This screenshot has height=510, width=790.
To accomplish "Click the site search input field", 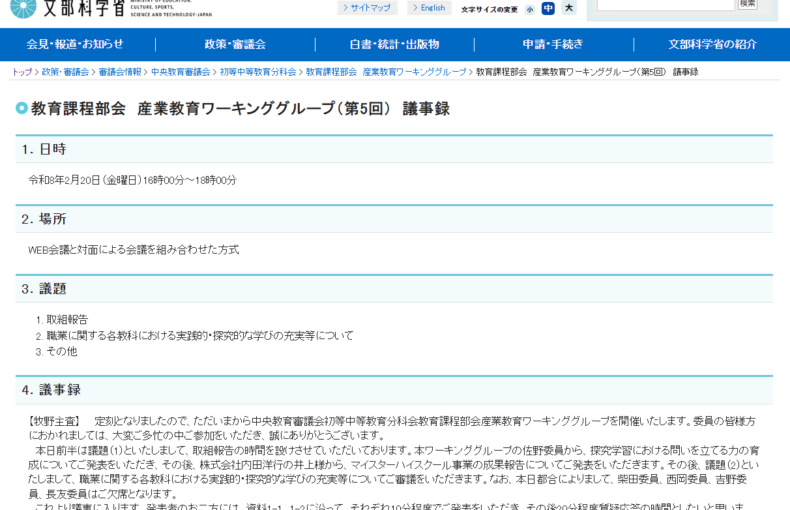I will 665,5.
